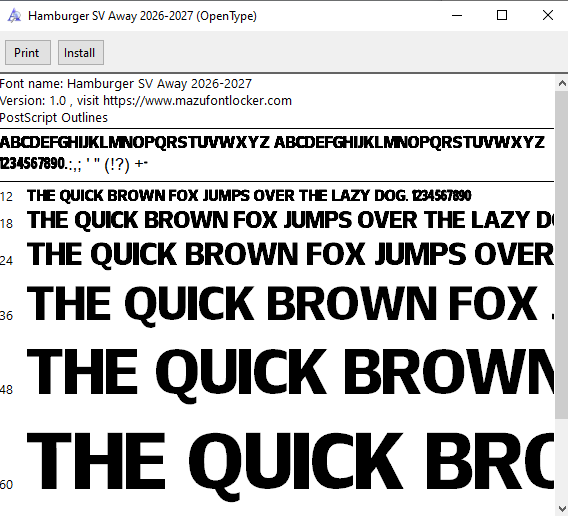Screen dimensions: 568x516
Task: Click the size 36 label
Action: pos(7,316)
